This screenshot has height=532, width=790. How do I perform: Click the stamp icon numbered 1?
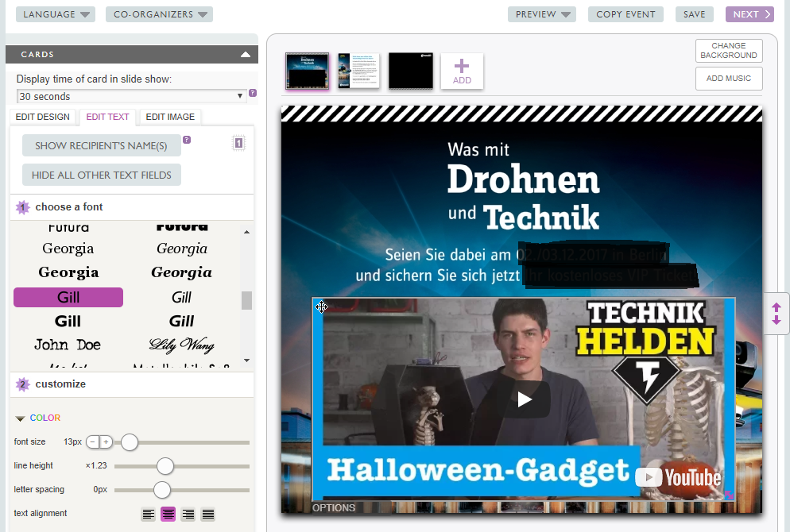click(x=238, y=143)
